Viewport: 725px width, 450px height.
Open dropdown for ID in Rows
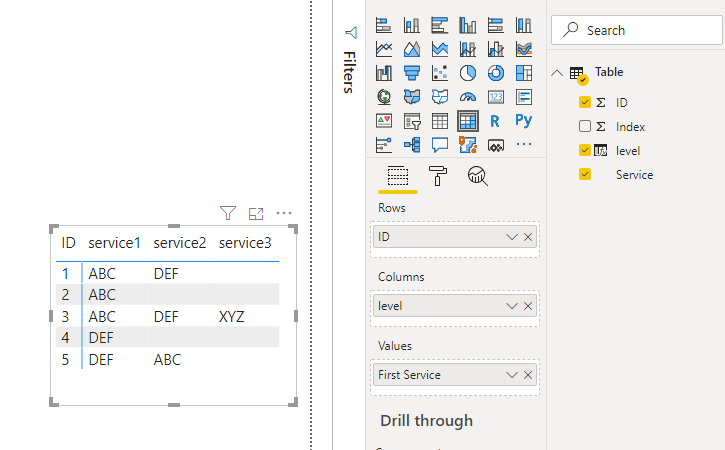[511, 237]
